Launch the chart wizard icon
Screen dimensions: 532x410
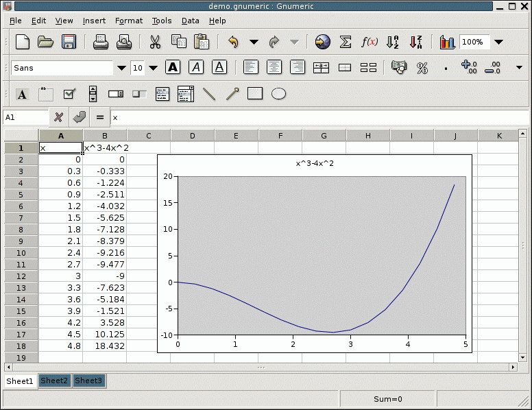tap(447, 43)
